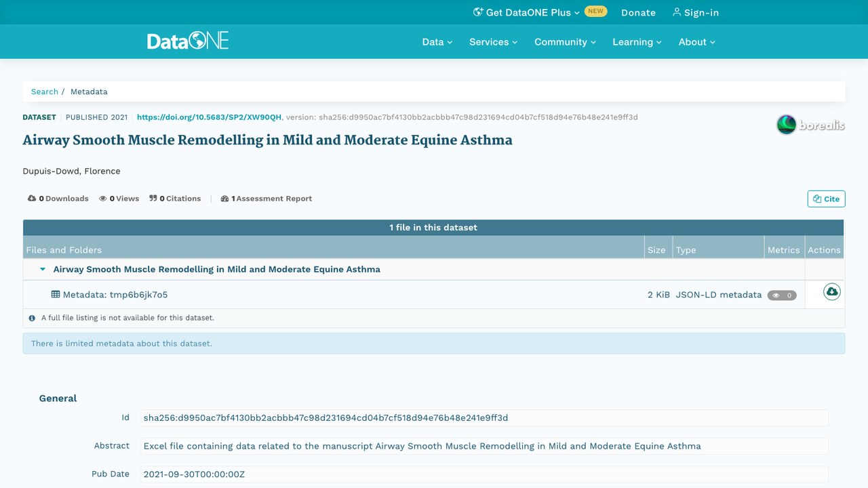Screen dimensions: 868x488
Task: Click the gauge icon beside Assessment Report
Action: click(224, 199)
